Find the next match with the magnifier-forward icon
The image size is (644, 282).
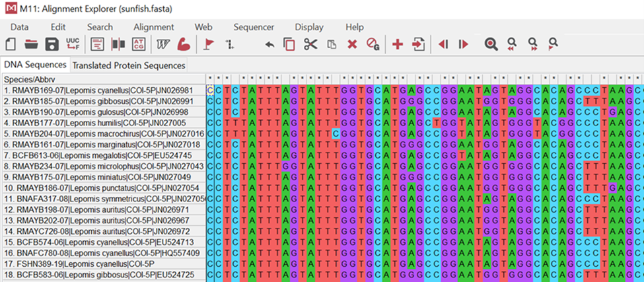click(x=533, y=44)
